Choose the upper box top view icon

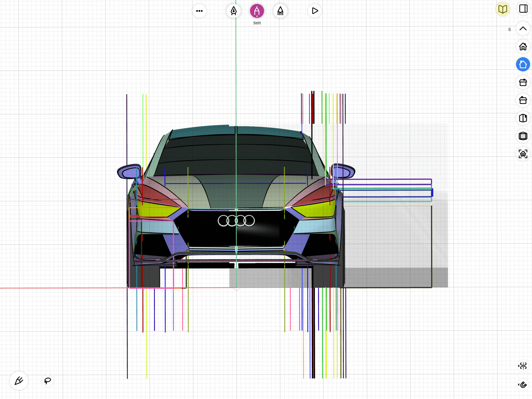523,82
